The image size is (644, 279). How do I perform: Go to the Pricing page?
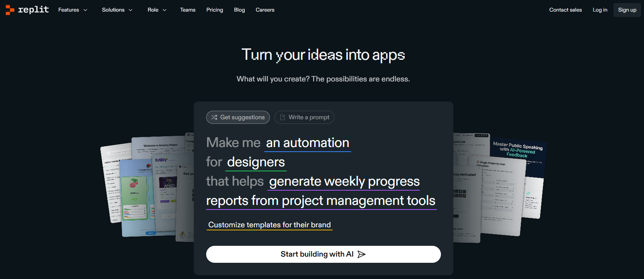click(x=215, y=10)
